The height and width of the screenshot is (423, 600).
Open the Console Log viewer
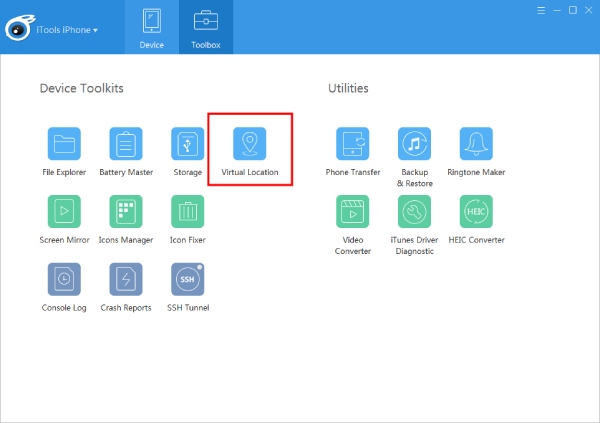tap(65, 279)
